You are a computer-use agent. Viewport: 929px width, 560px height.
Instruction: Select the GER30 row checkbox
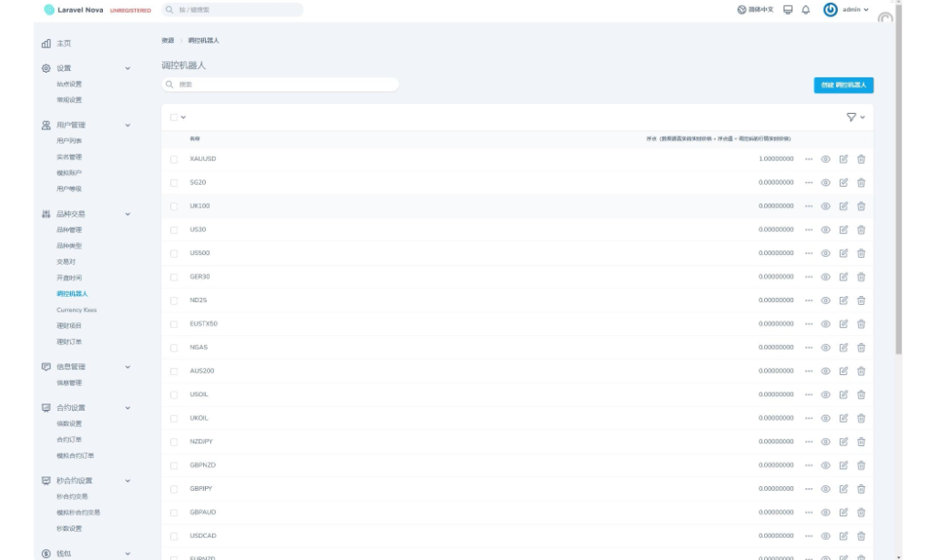tap(174, 277)
